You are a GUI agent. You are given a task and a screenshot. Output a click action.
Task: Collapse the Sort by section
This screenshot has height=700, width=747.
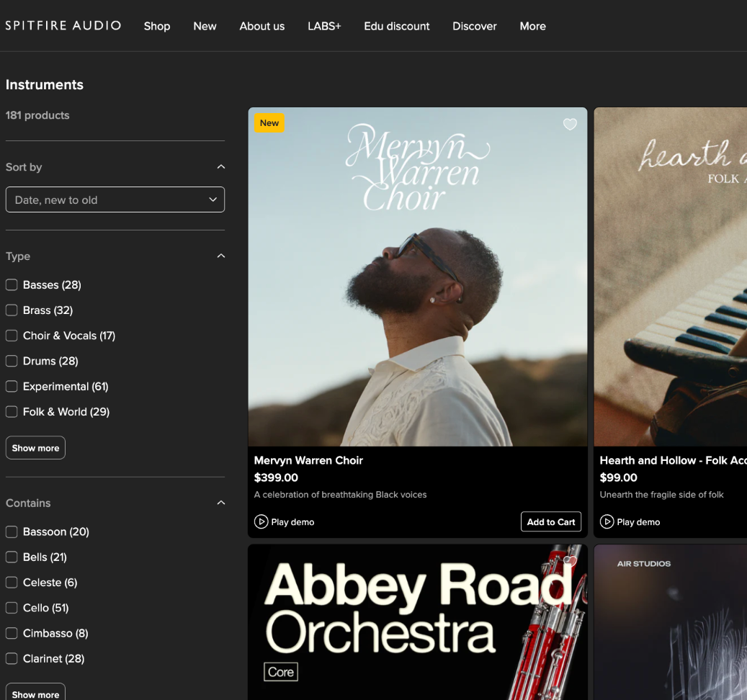click(x=220, y=166)
